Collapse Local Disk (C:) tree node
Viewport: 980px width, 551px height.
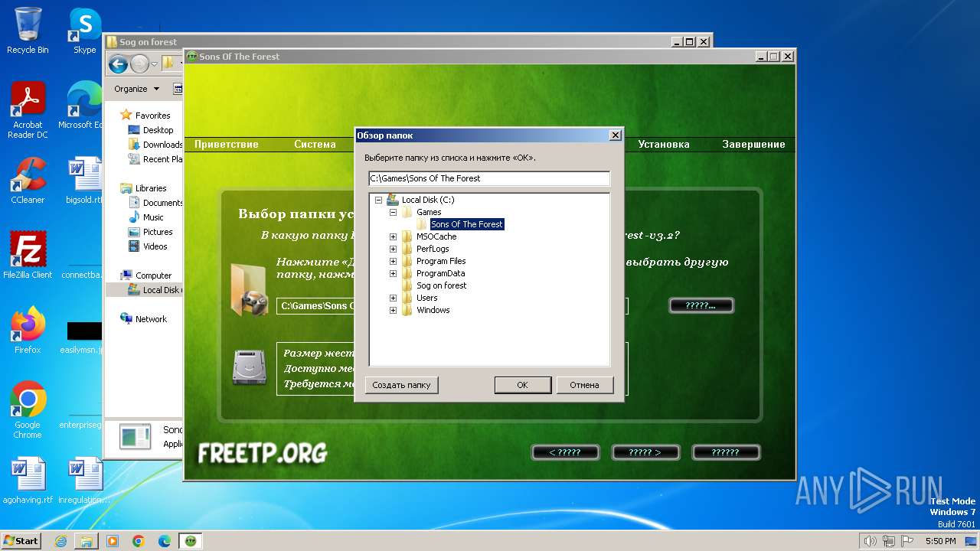378,200
